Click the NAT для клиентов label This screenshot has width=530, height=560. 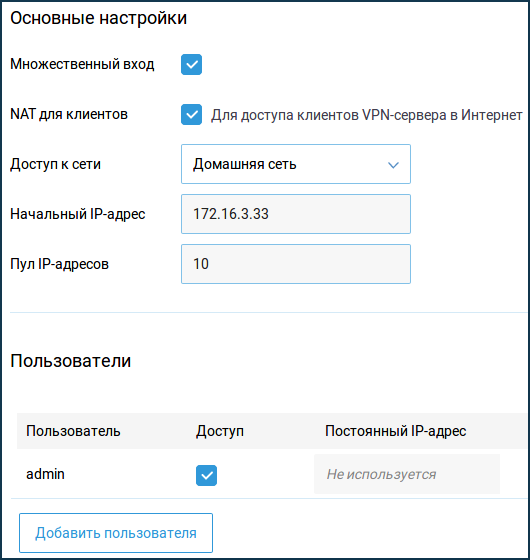coord(69,114)
